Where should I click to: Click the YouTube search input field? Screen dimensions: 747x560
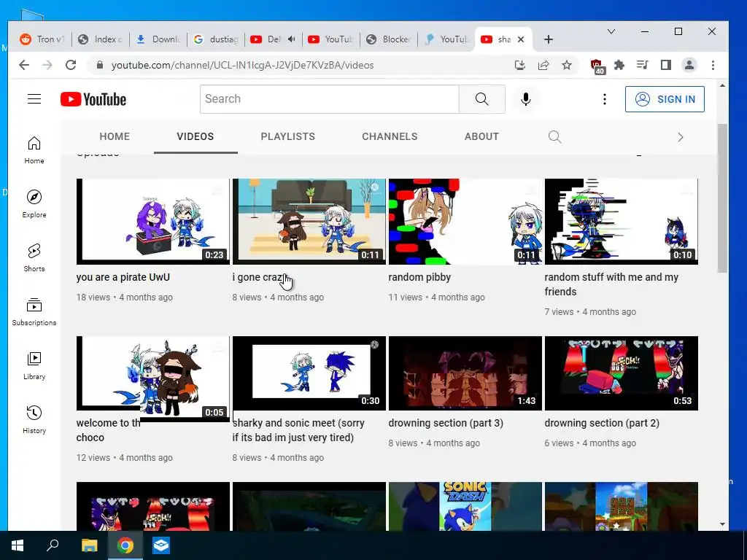point(329,99)
